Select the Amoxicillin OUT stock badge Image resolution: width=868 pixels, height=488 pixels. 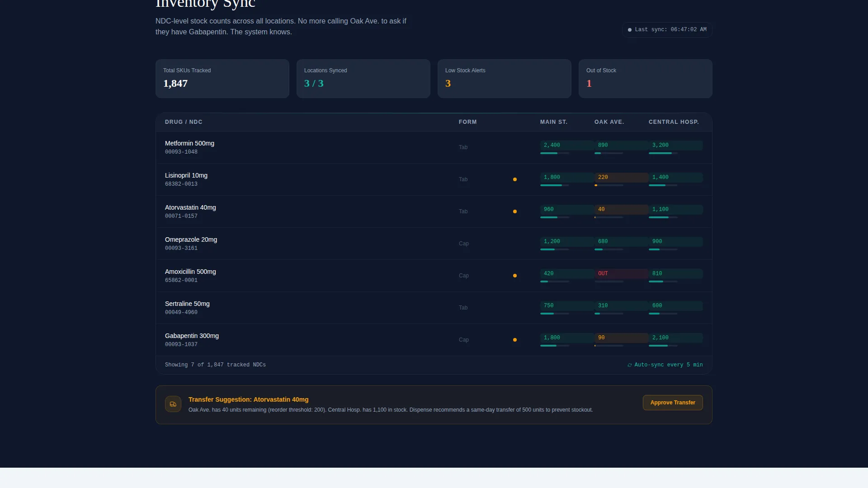pyautogui.click(x=621, y=273)
